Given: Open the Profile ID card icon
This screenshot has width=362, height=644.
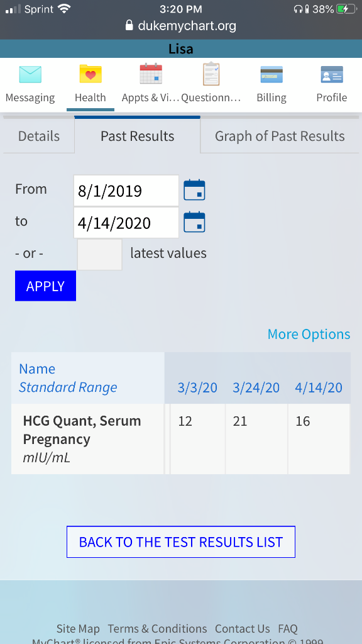Looking at the screenshot, I should [332, 75].
